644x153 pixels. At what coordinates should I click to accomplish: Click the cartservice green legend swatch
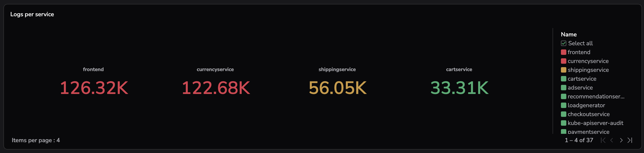tap(563, 79)
